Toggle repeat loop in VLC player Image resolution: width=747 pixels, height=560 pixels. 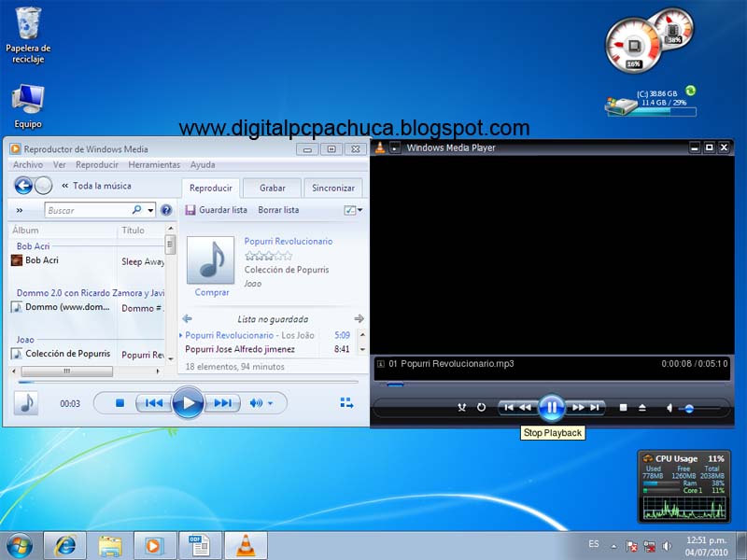(481, 408)
